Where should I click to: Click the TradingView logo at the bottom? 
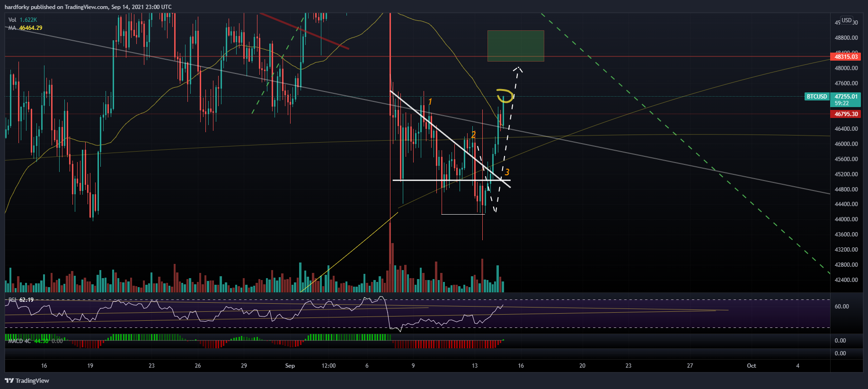(x=27, y=380)
